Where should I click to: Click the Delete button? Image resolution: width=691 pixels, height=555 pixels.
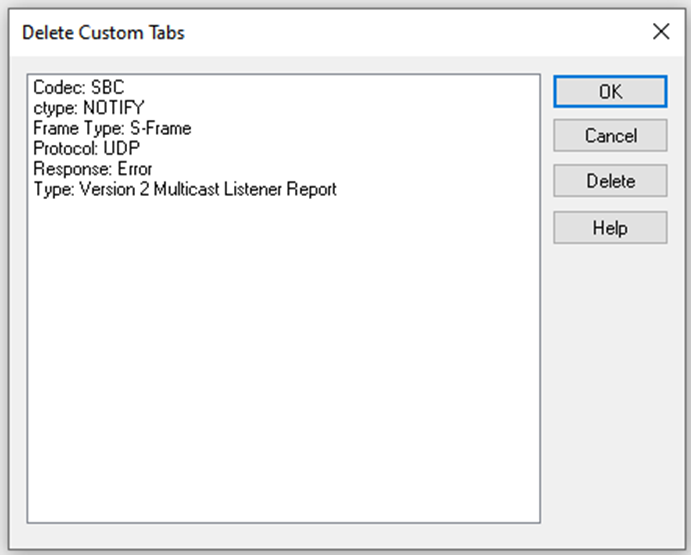point(610,181)
